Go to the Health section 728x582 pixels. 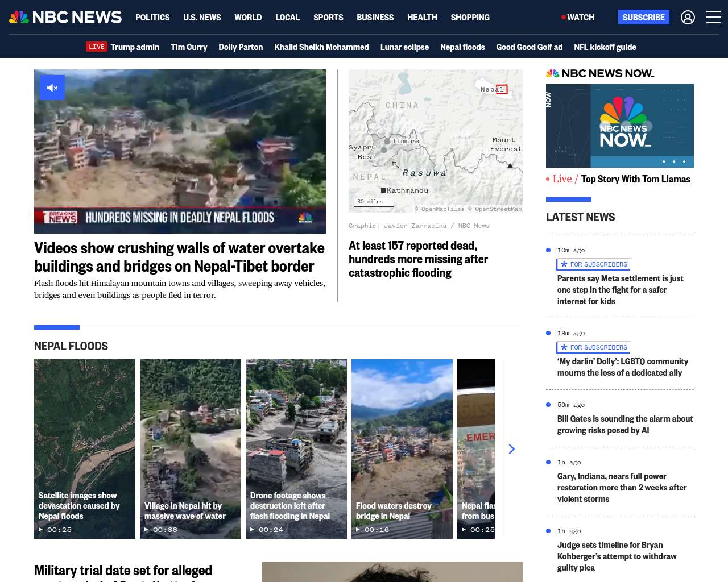point(422,18)
